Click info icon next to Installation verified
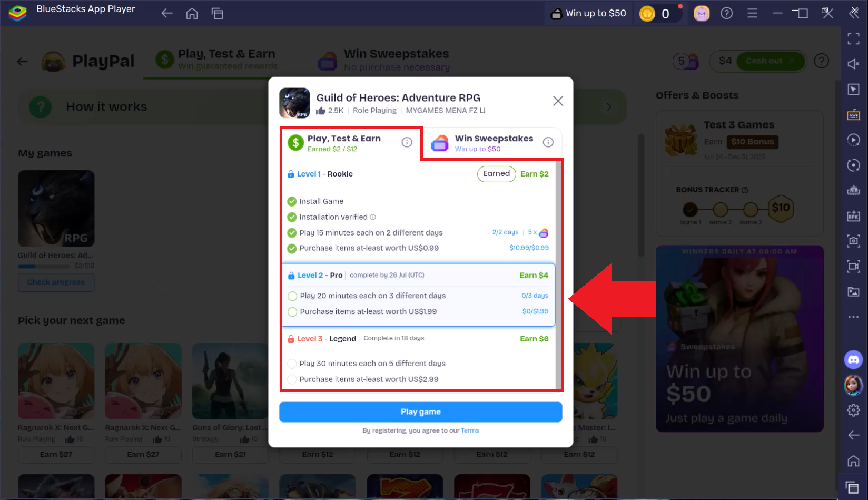Screen dimensions: 868x500 [x=373, y=217]
